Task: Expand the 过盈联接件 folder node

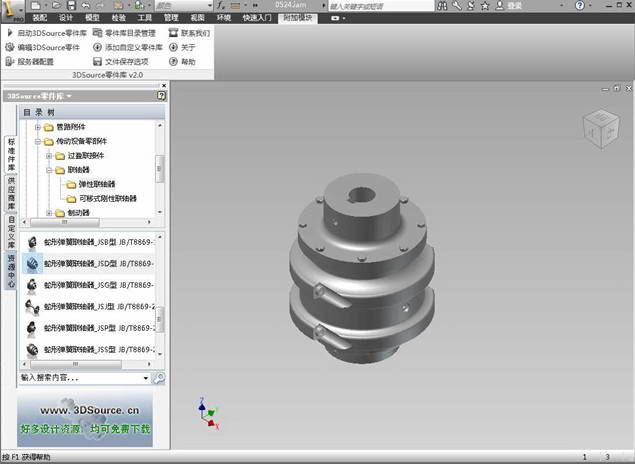Action: point(49,156)
